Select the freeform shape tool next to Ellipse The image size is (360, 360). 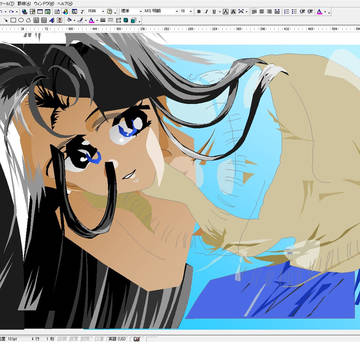click(28, 20)
